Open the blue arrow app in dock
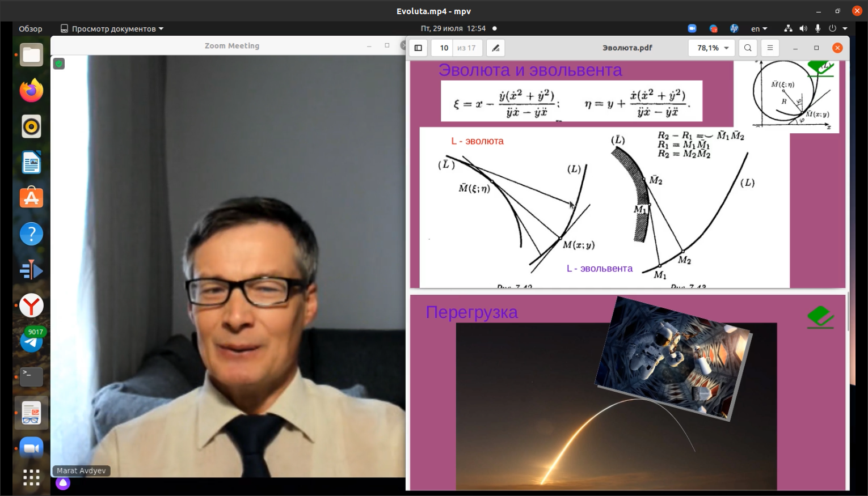Screen dimensions: 868x496 click(31, 270)
